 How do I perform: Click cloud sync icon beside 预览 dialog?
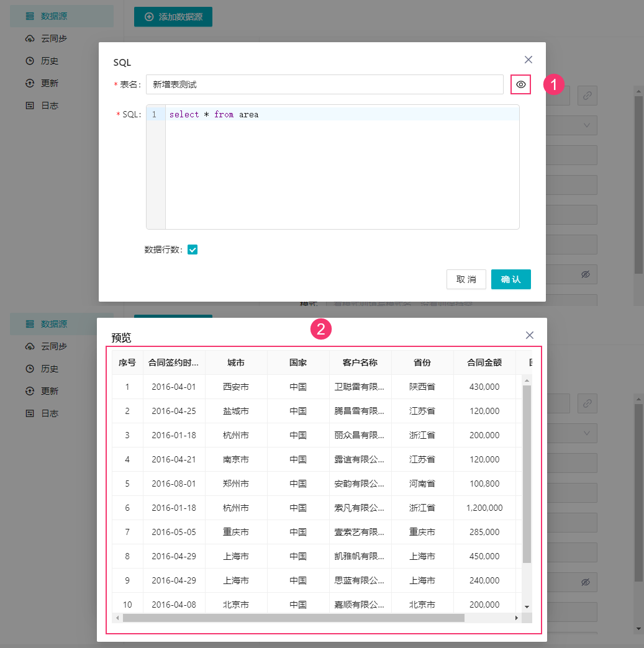click(x=30, y=346)
